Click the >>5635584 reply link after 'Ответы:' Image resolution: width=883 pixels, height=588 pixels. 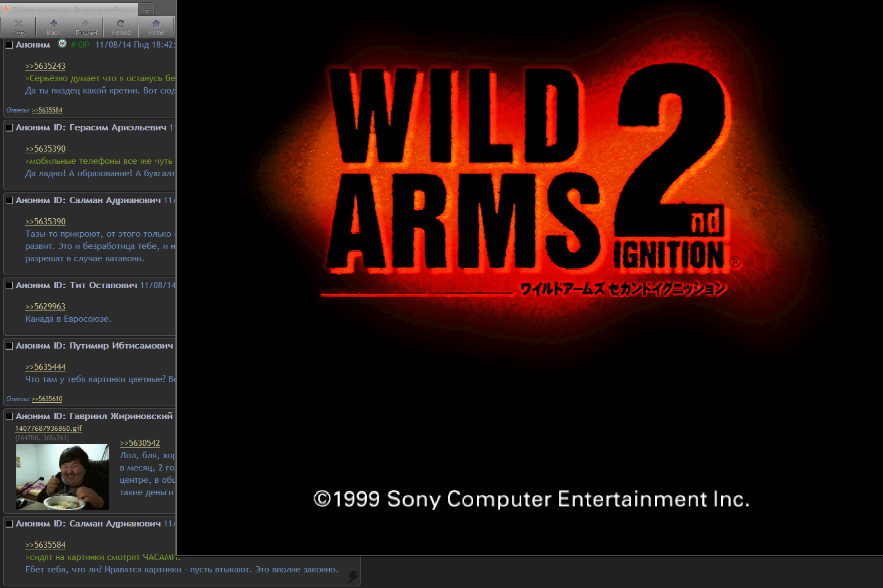[47, 110]
